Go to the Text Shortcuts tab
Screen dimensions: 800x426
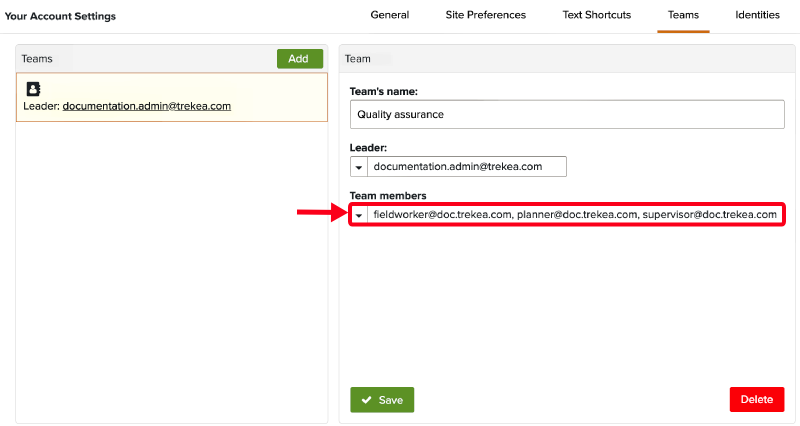596,16
